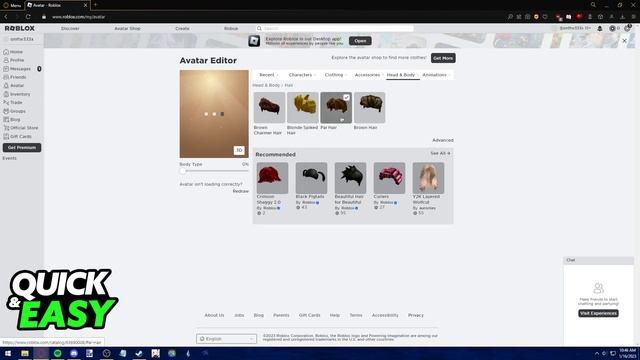This screenshot has width=640, height=360.
Task: Click the Get More button
Action: [443, 58]
